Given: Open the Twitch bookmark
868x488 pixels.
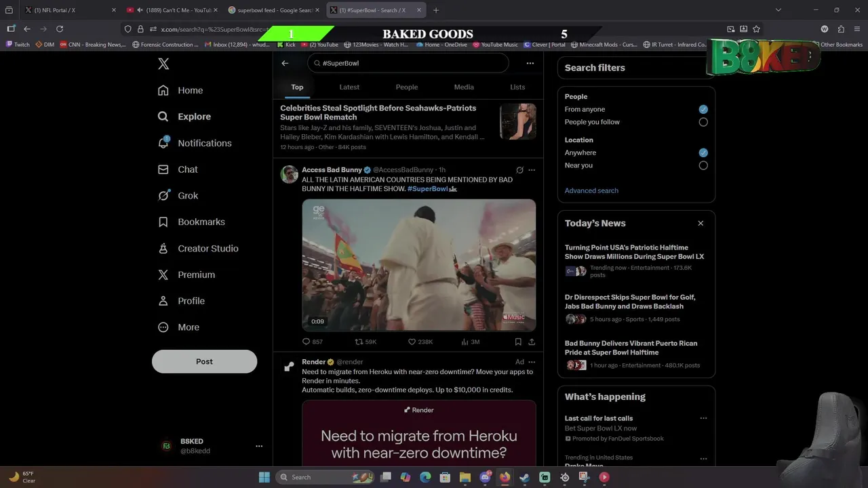Looking at the screenshot, I should [18, 45].
